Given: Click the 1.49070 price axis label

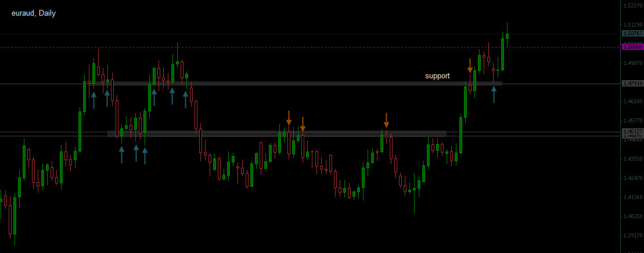Looking at the screenshot, I should click(x=633, y=63).
